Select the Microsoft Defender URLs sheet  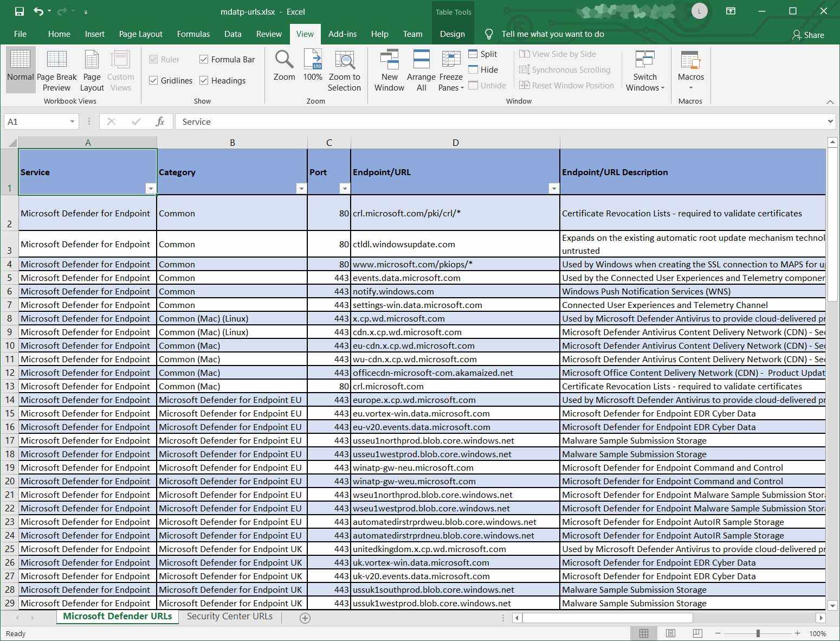[x=118, y=617]
